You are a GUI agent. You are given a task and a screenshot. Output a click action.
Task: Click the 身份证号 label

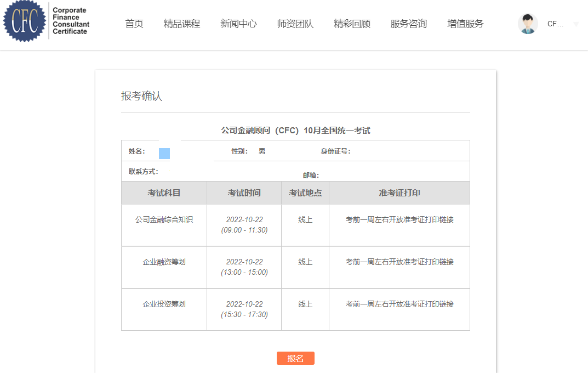[x=335, y=151]
